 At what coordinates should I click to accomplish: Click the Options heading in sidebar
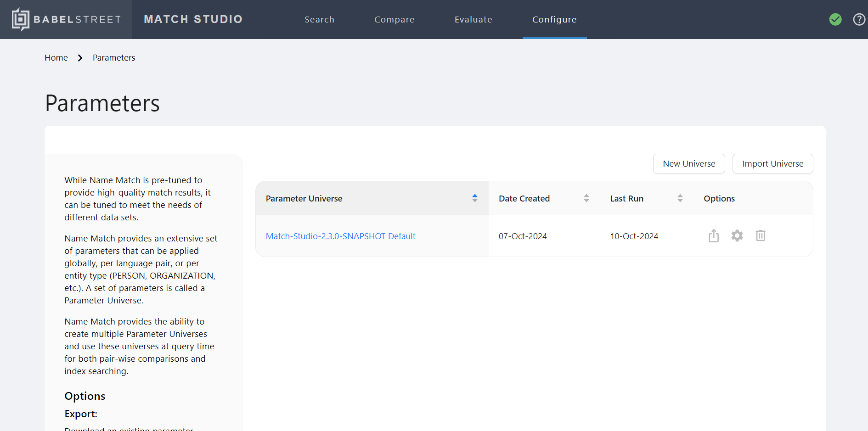coord(85,396)
